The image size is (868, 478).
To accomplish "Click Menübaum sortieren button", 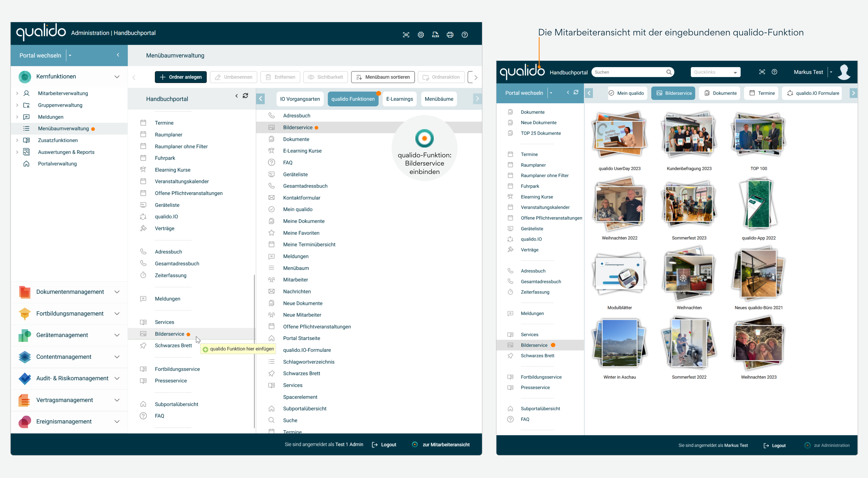I will [x=383, y=77].
